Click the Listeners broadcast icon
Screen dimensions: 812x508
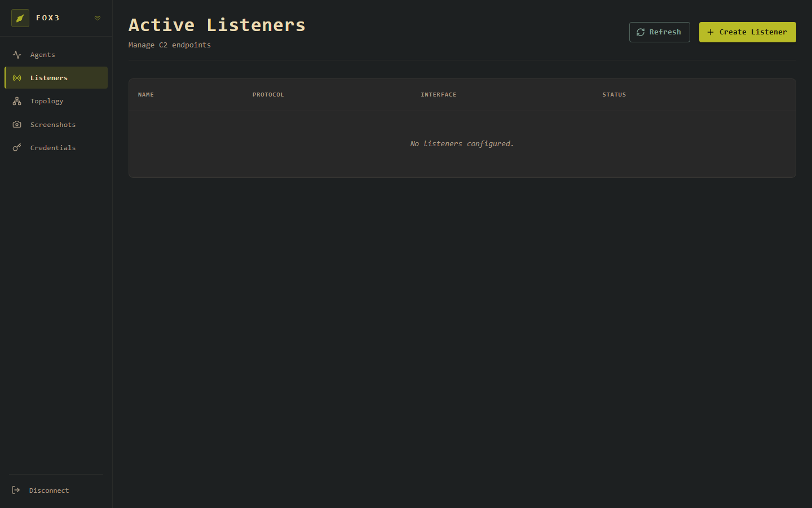point(17,78)
